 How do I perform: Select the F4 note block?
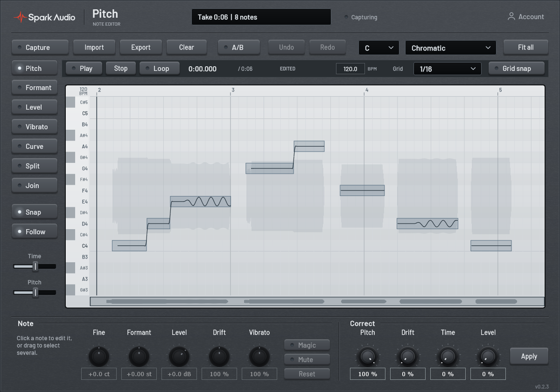[x=362, y=190]
